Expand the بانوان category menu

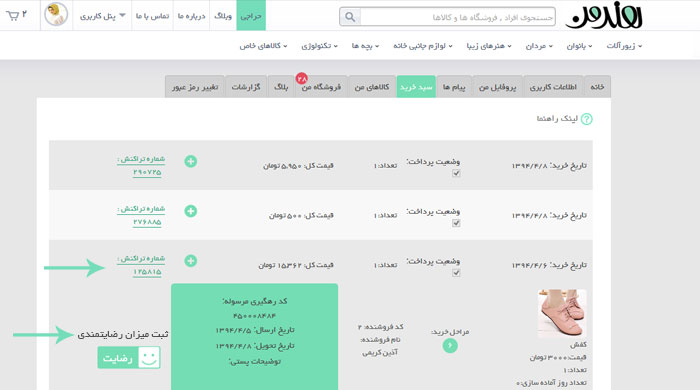[x=579, y=46]
